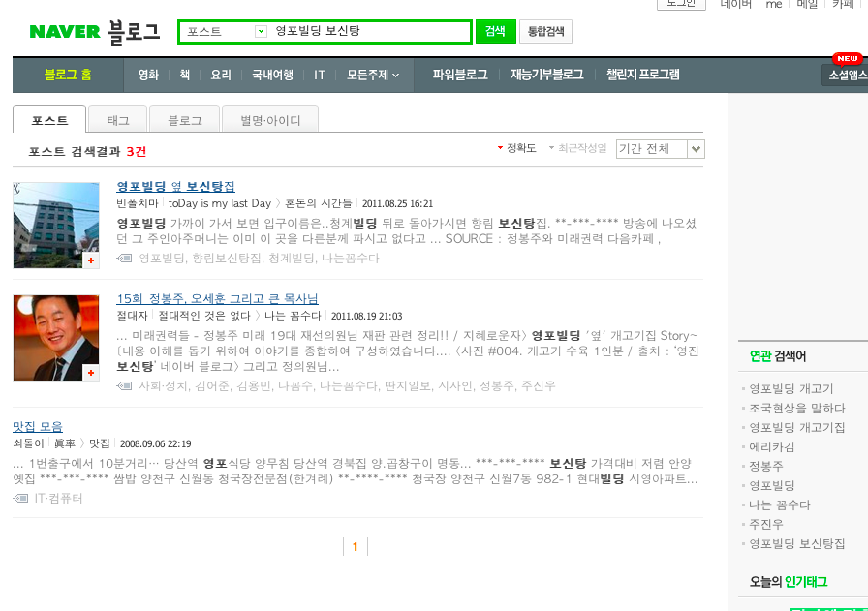Select the 포스트 tab
868x611 pixels.
[49, 119]
